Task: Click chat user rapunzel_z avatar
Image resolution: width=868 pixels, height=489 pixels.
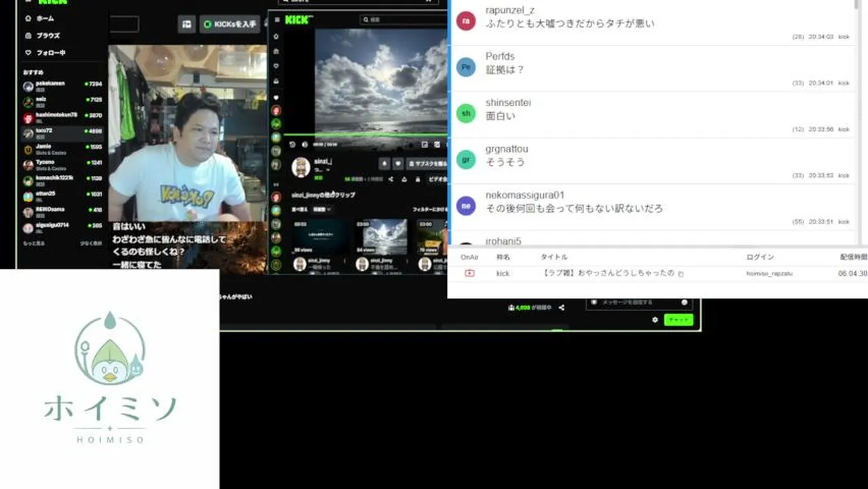Action: [x=466, y=20]
